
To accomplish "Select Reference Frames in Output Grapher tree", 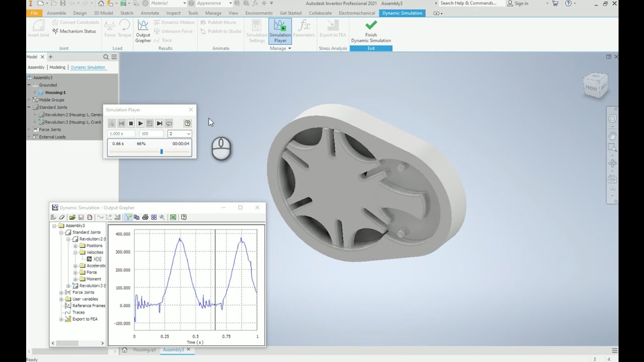I will (x=89, y=306).
